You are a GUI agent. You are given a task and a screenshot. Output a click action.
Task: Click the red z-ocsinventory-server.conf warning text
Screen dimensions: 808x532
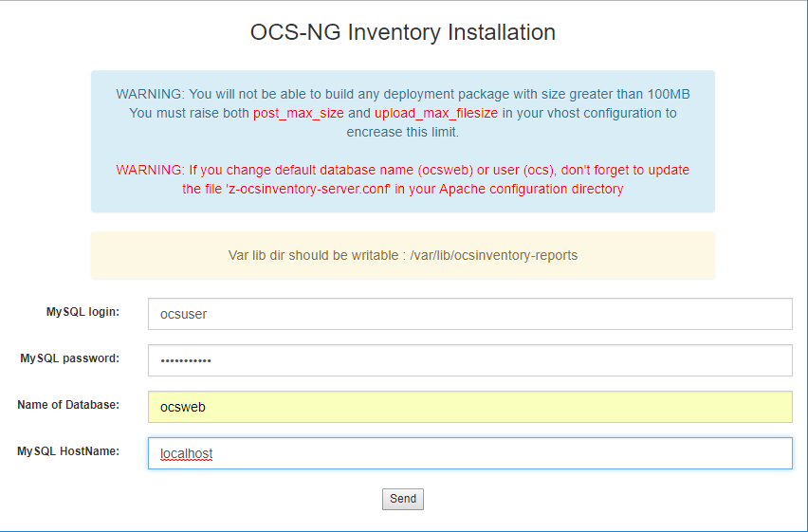403,179
